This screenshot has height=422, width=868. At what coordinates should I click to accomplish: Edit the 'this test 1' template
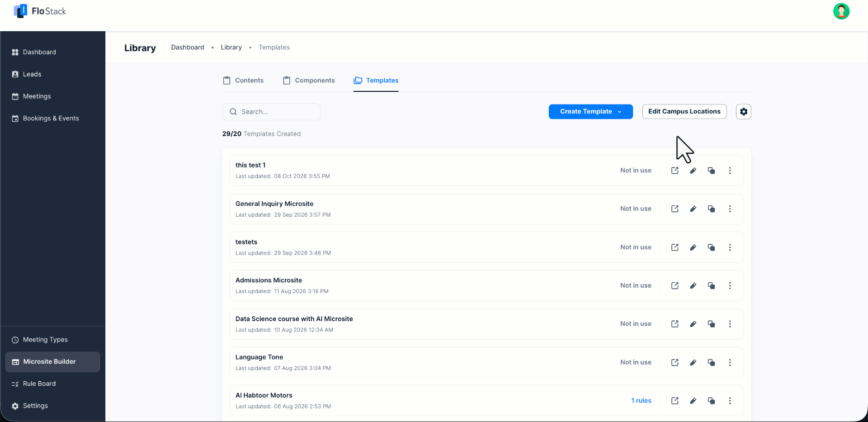[693, 171]
